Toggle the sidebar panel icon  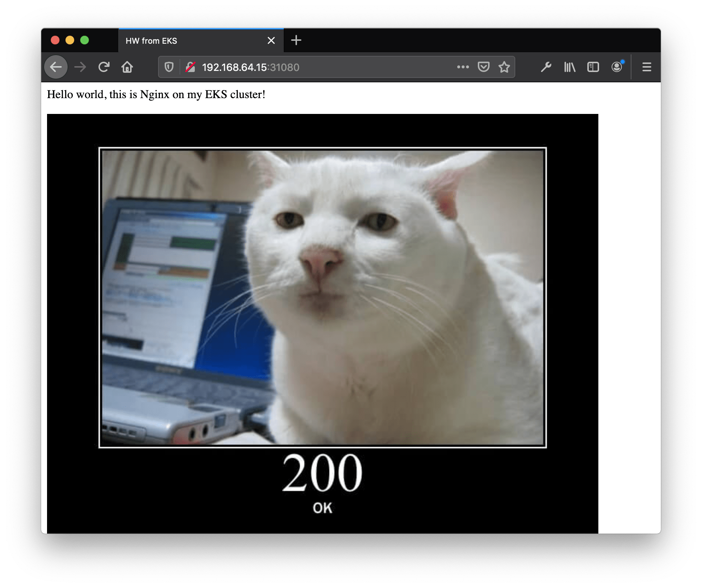point(593,67)
